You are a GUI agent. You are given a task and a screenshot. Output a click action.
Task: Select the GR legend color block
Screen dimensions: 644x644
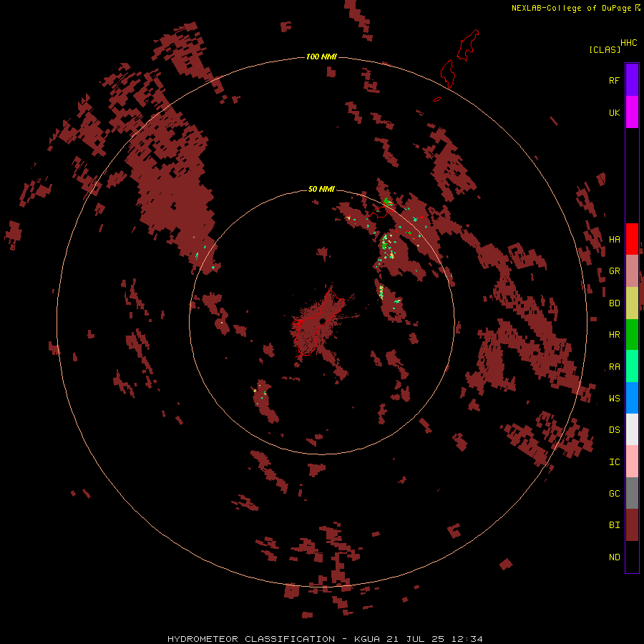(632, 271)
